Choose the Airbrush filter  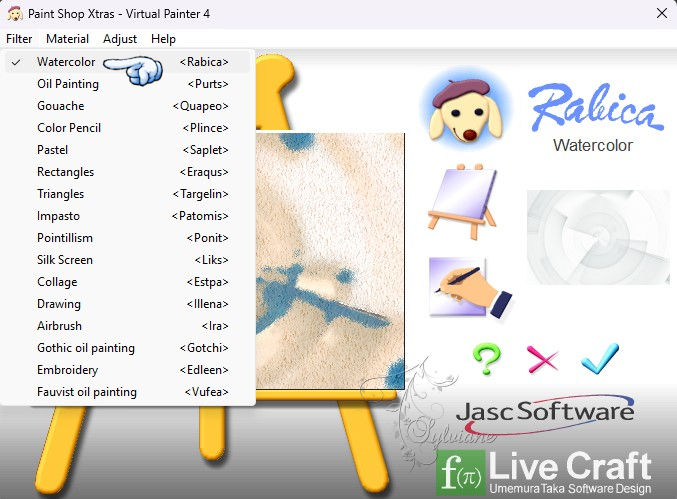[128, 326]
